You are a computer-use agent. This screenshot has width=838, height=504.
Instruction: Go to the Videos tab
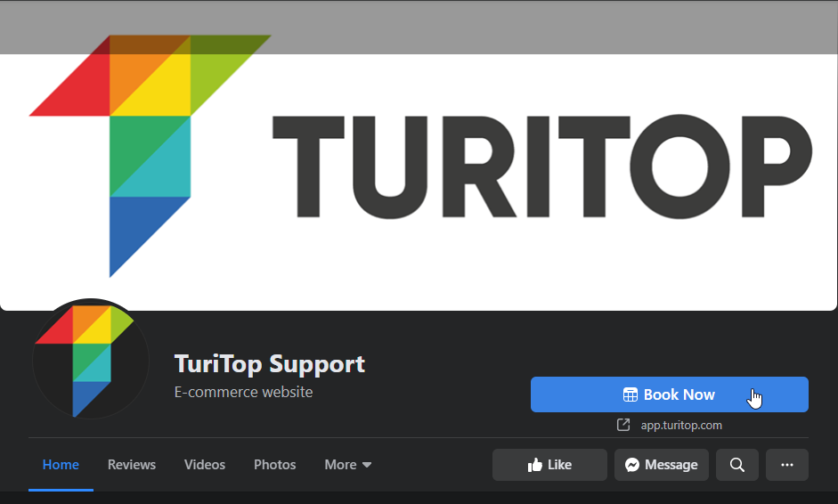point(205,465)
